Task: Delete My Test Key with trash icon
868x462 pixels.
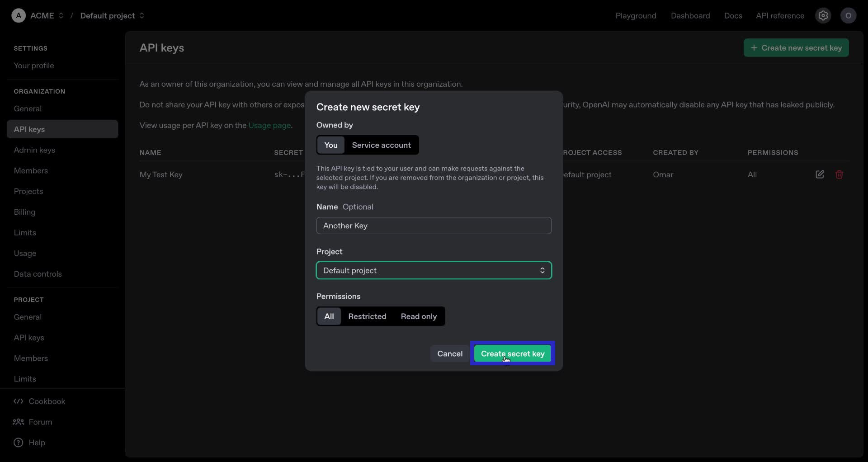Action: tap(840, 174)
